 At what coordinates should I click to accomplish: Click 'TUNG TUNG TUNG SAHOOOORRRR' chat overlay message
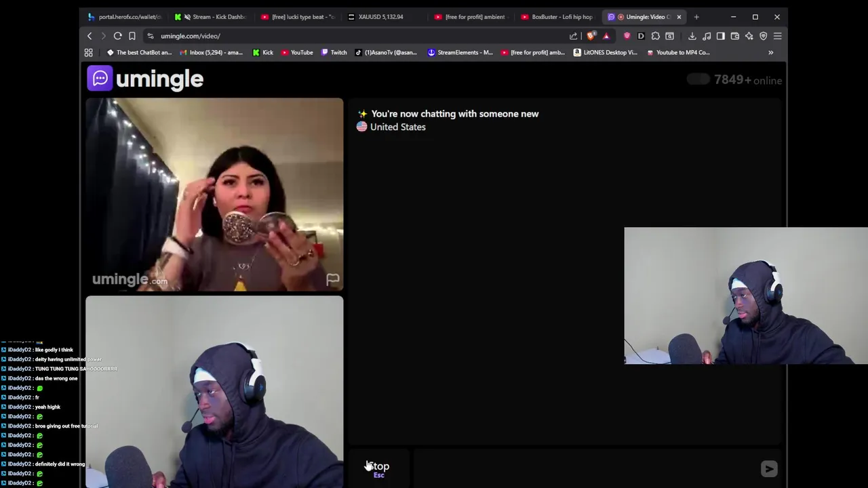(x=76, y=369)
